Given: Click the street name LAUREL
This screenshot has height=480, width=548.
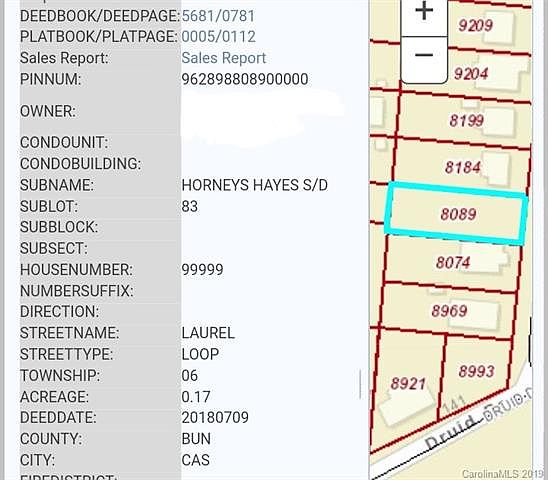Looking at the screenshot, I should (x=208, y=333).
